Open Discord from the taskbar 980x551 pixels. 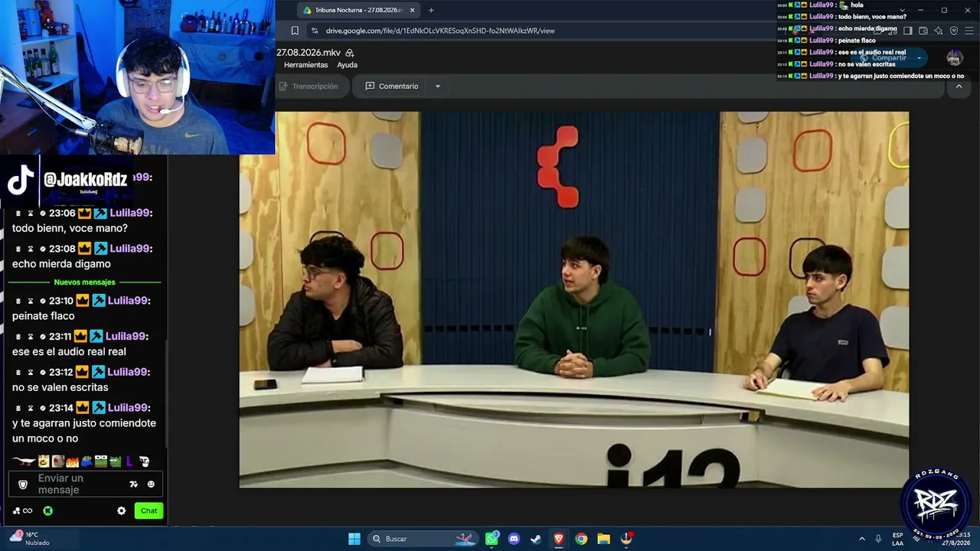(514, 539)
